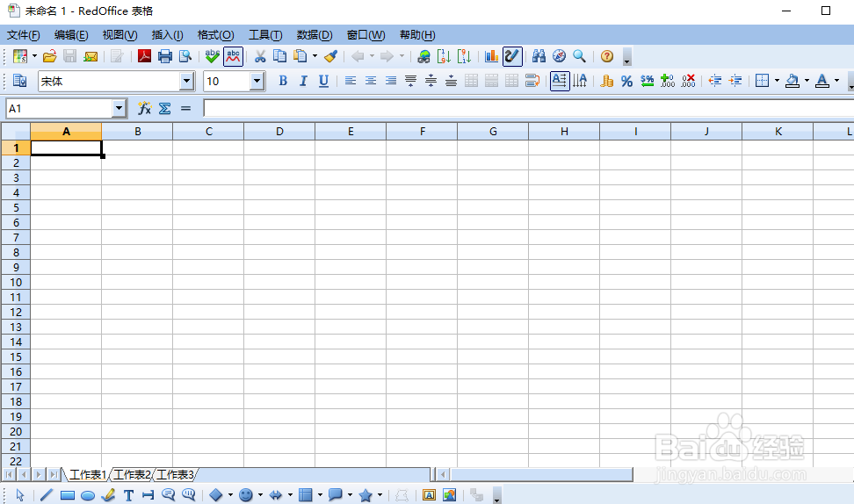Screen dimensions: 854x504
Task: Apply font color using the A icon
Action: pyautogui.click(x=822, y=81)
